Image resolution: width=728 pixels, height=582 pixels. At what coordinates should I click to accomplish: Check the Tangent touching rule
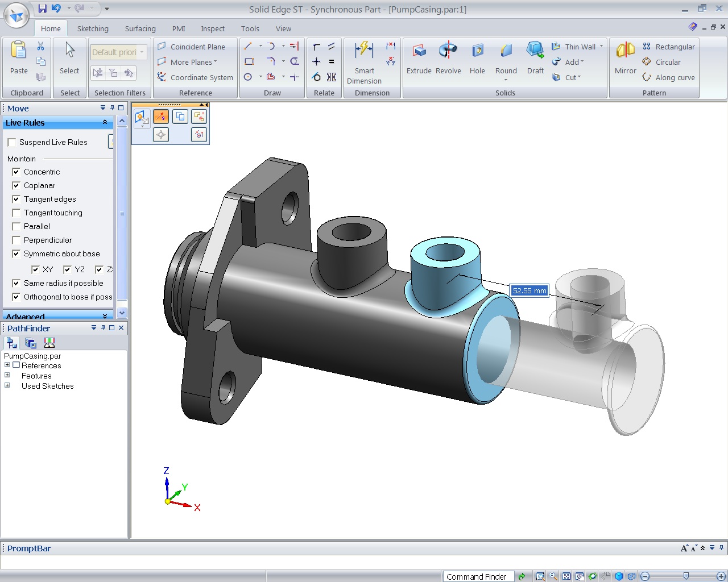click(x=16, y=213)
